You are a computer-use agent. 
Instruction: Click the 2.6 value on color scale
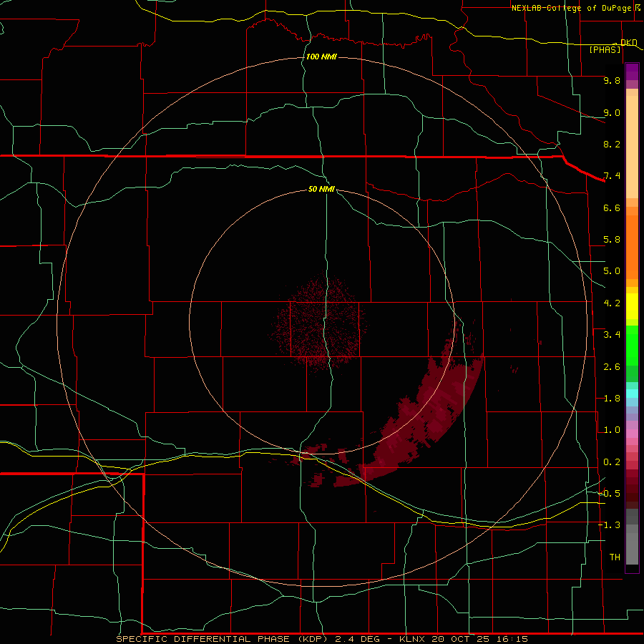[612, 367]
